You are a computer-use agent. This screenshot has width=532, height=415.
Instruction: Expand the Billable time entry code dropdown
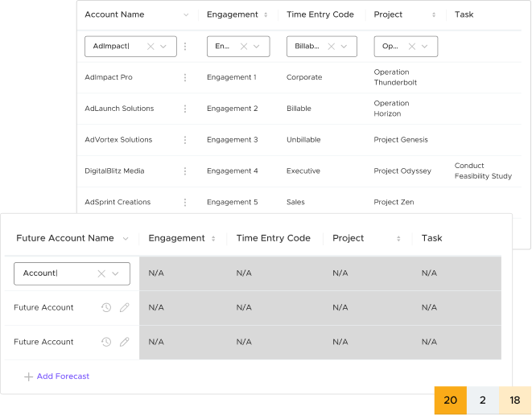click(x=345, y=47)
